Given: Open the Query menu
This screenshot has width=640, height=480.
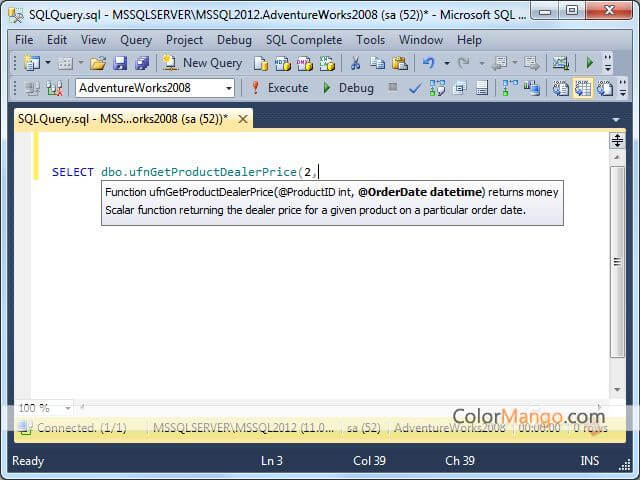Looking at the screenshot, I should tap(136, 40).
